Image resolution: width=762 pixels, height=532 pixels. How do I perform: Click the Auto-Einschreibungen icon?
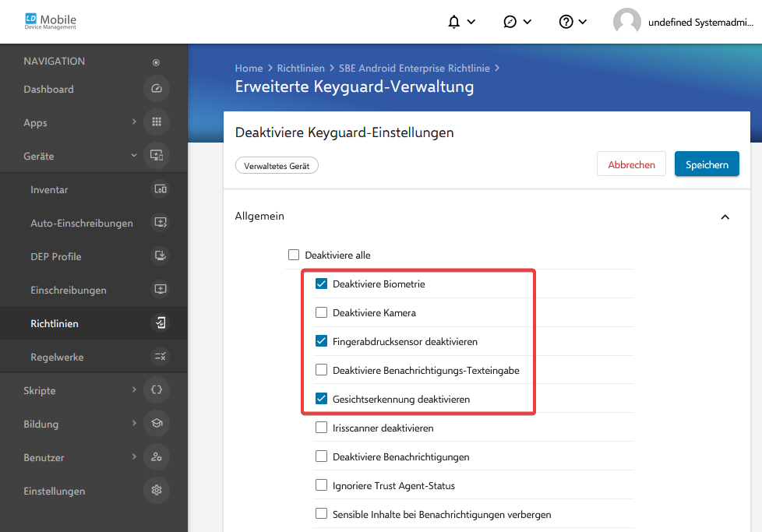161,223
